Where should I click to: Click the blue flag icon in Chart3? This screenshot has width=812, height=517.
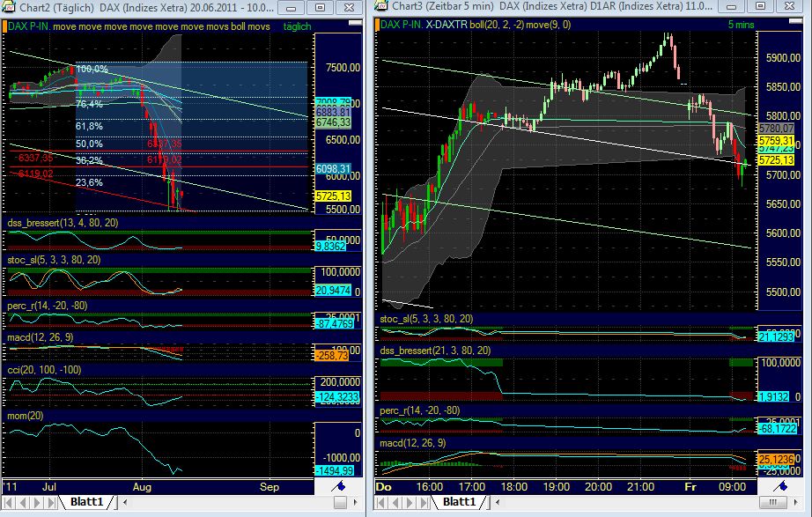pos(782,486)
